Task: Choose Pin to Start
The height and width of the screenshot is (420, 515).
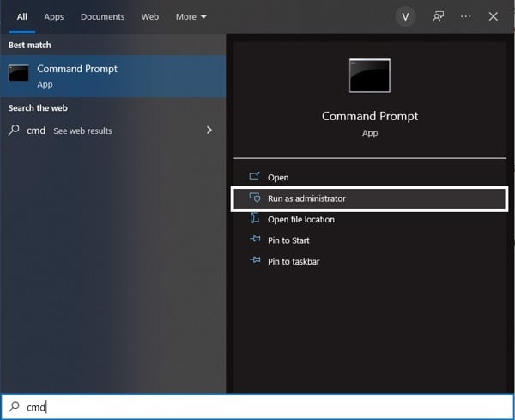Action: [x=370, y=240]
